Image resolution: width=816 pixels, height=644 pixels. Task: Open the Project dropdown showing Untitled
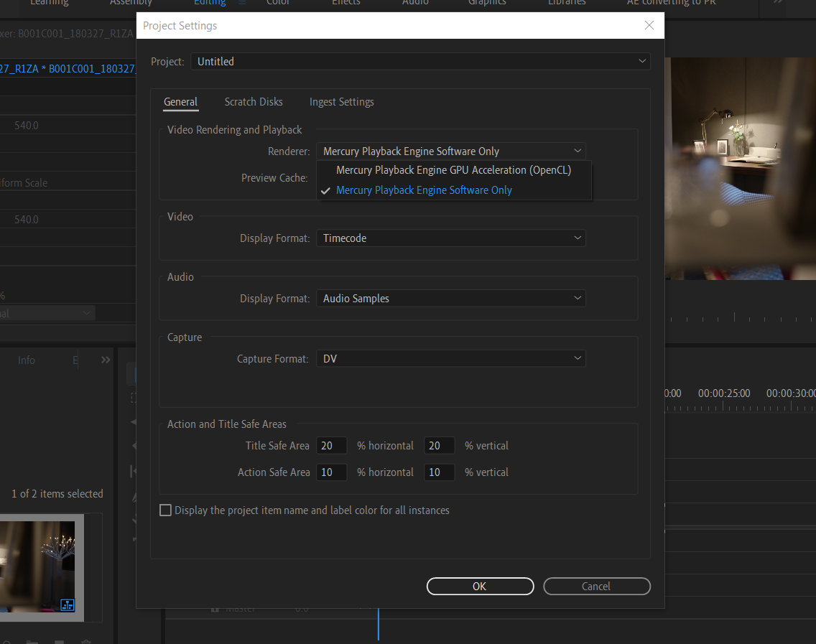(420, 61)
